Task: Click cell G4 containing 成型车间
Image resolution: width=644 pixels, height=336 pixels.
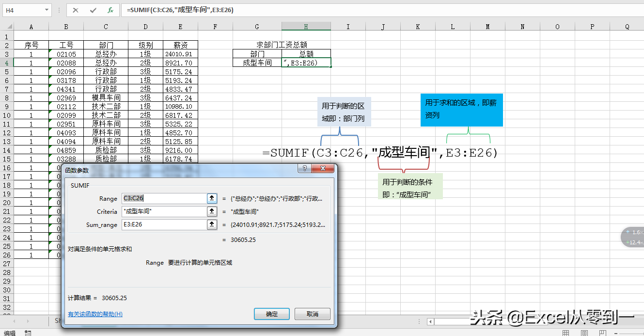Action: pyautogui.click(x=257, y=63)
